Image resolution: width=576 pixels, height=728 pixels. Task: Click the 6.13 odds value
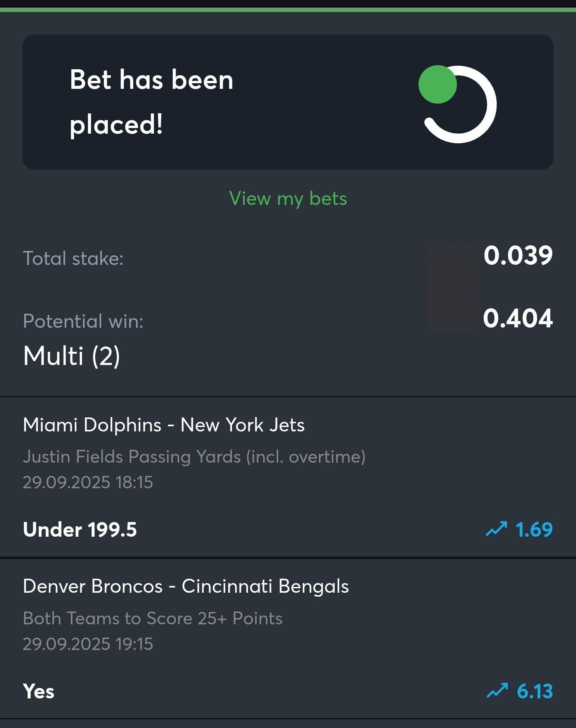(x=535, y=691)
